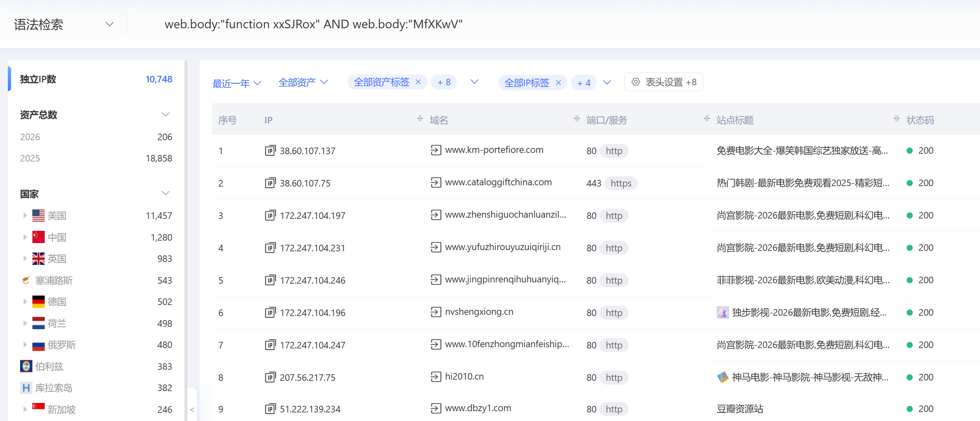Viewport: 980px width, 421px height.
Task: Open the 最近一年 time range dropdown
Action: 237,83
